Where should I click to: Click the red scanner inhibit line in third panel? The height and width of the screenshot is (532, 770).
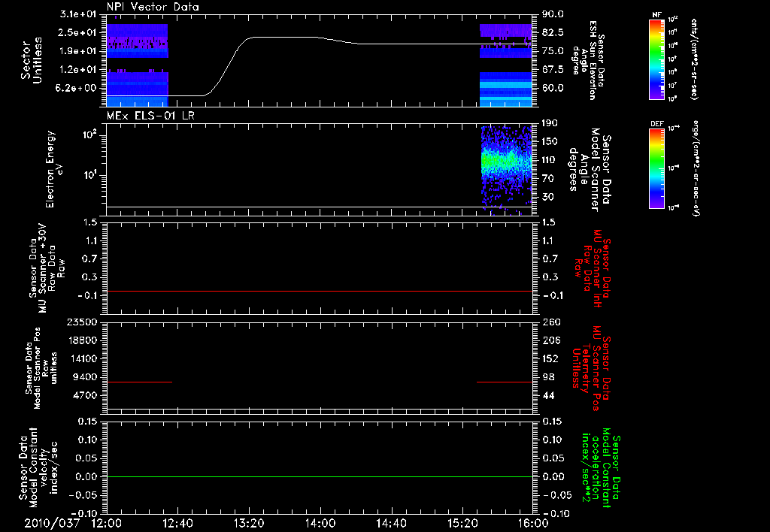(320, 291)
